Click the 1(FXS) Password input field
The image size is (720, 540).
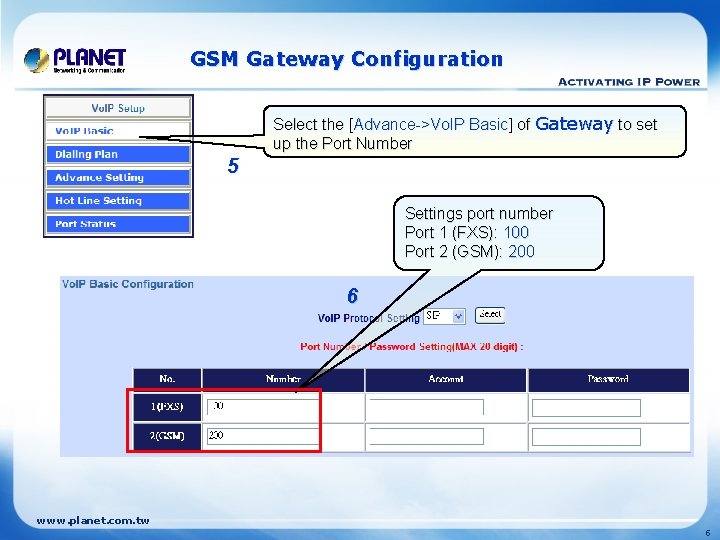[x=586, y=408]
